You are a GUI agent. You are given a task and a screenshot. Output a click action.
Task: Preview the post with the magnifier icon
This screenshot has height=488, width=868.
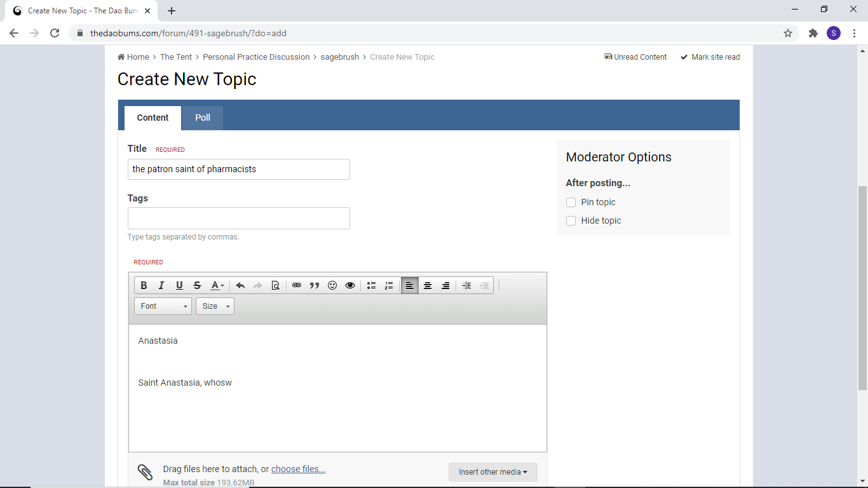pyautogui.click(x=275, y=285)
